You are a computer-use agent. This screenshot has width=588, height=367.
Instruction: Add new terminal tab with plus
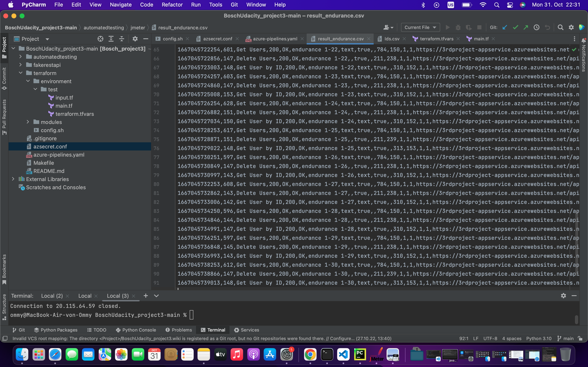[146, 296]
